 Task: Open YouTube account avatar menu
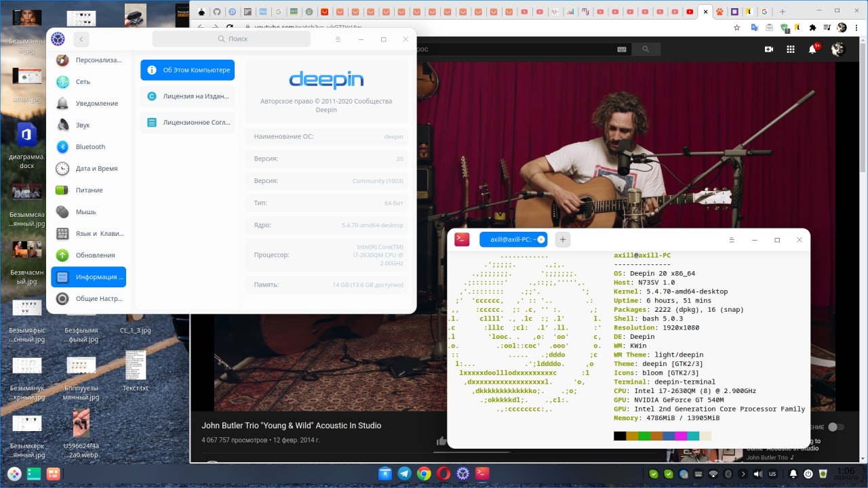tap(837, 49)
